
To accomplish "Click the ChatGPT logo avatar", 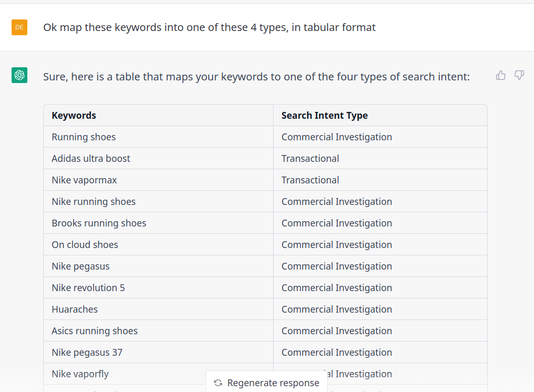I will click(x=19, y=75).
